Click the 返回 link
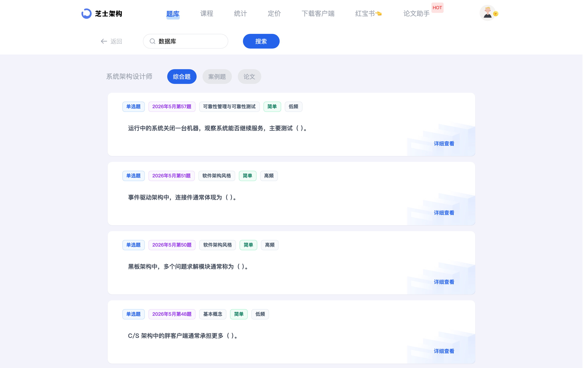This screenshot has width=588, height=368. pyautogui.click(x=116, y=41)
